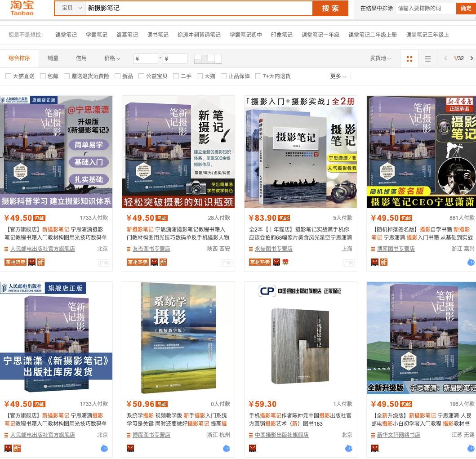This screenshot has width=476, height=459.
Task: Open suggested search 印象笔记
Action: pos(282,35)
